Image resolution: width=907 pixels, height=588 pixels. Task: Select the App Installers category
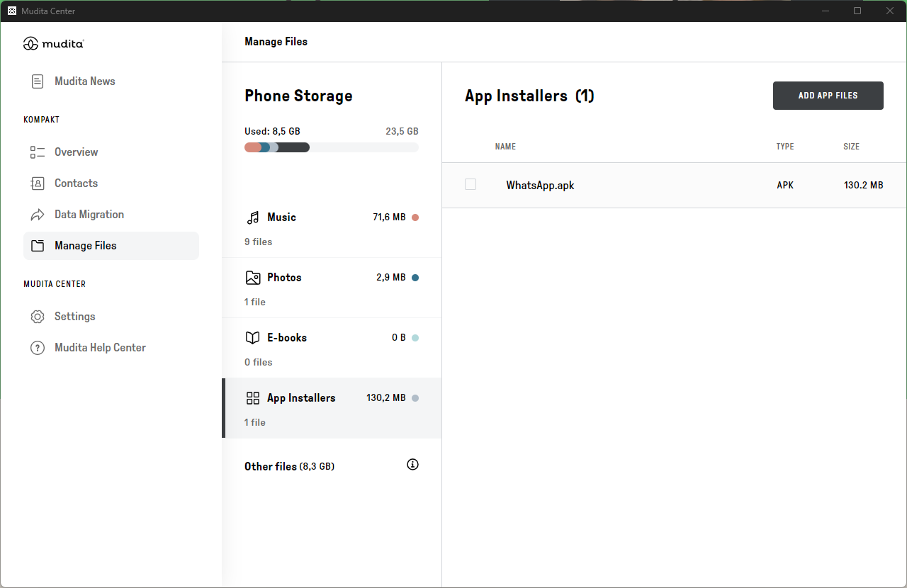coord(332,408)
